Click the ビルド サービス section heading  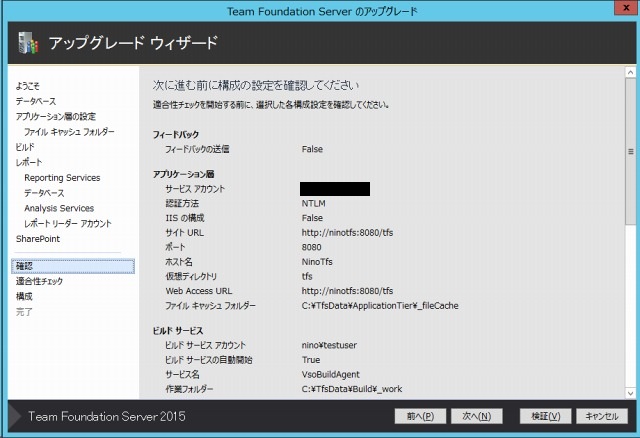178,331
